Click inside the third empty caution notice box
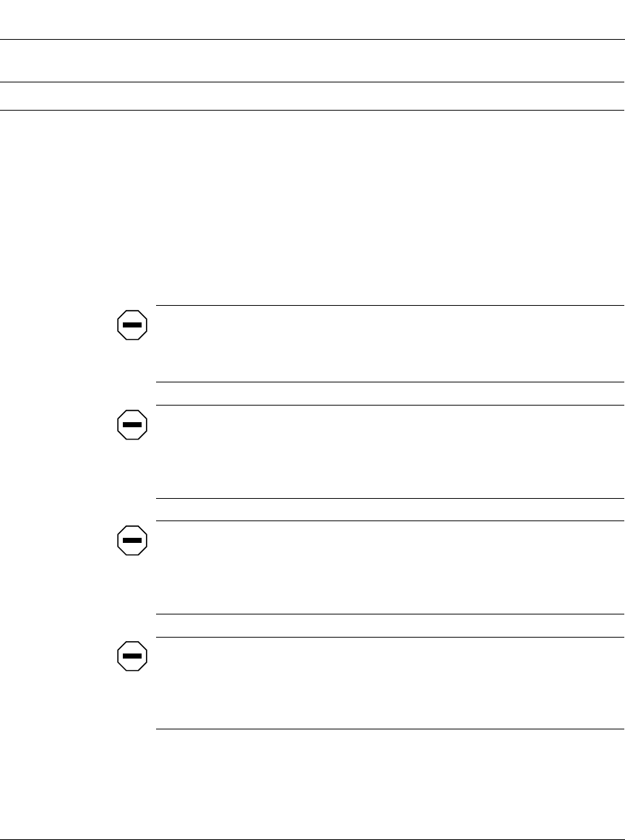This screenshot has height=840, width=625. click(x=390, y=567)
